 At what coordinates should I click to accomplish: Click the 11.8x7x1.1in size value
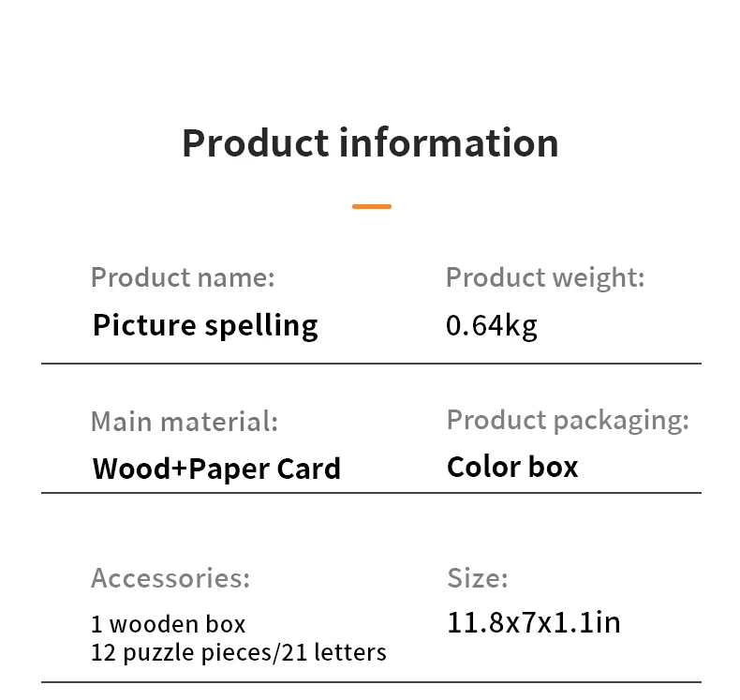pos(534,622)
